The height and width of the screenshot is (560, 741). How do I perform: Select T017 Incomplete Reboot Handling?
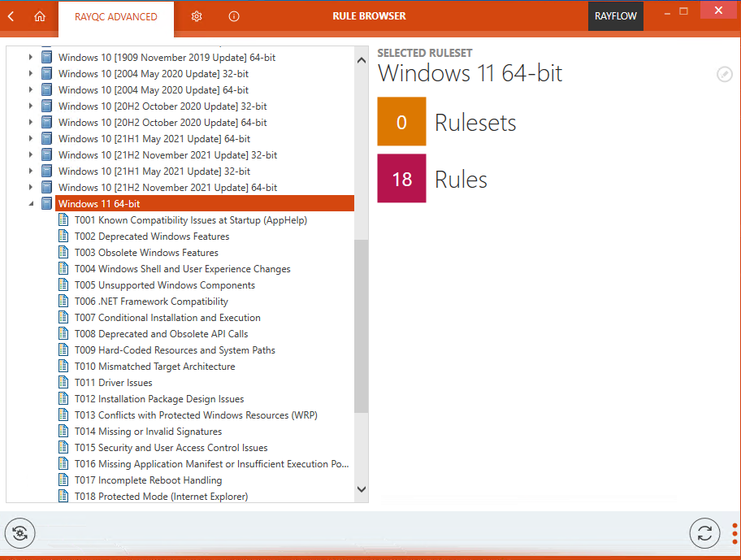149,480
